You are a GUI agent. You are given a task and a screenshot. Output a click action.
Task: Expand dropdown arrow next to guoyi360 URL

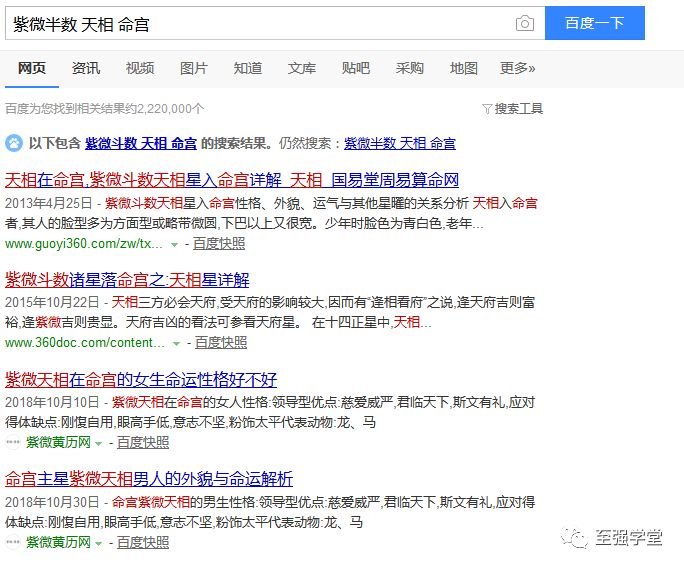(174, 244)
